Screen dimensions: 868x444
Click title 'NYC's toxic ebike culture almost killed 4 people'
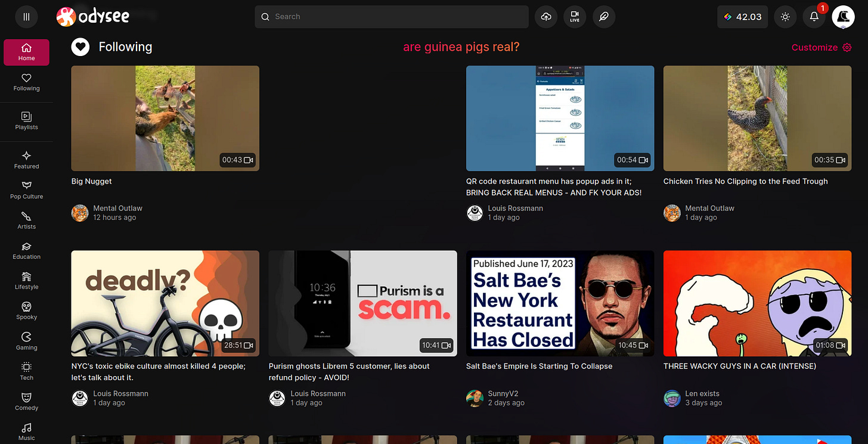(x=158, y=372)
